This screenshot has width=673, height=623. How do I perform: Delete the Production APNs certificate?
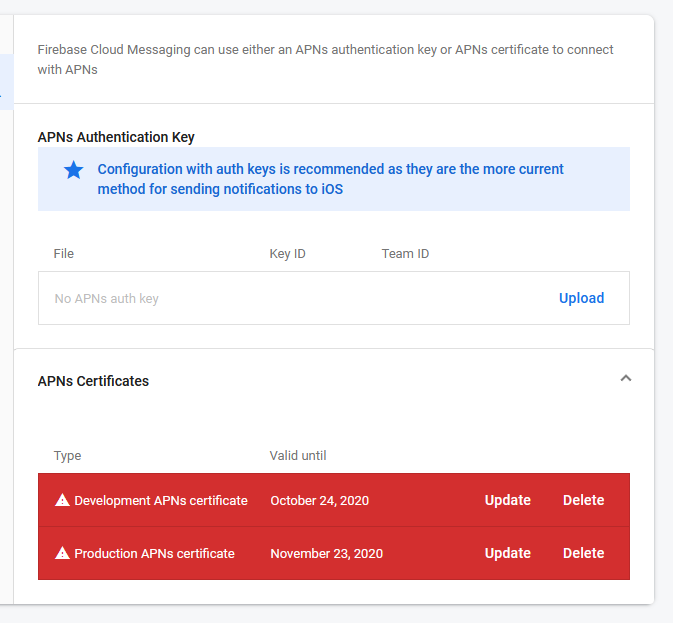(583, 553)
